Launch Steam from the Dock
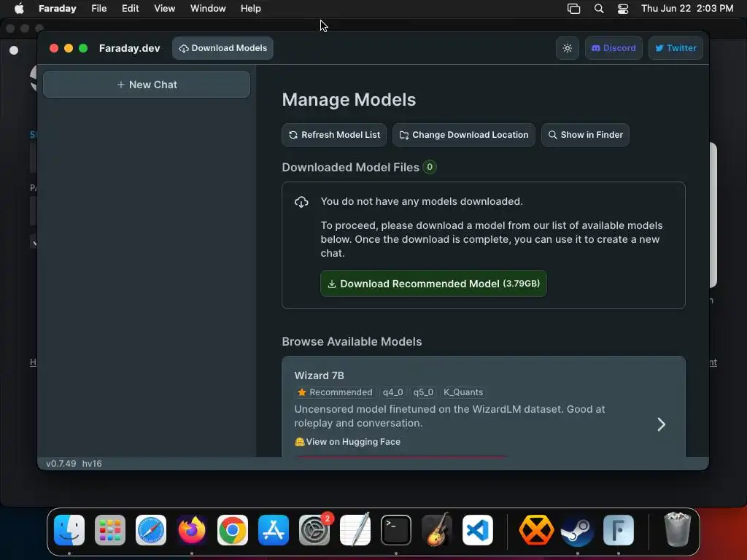This screenshot has width=747, height=560. [578, 530]
